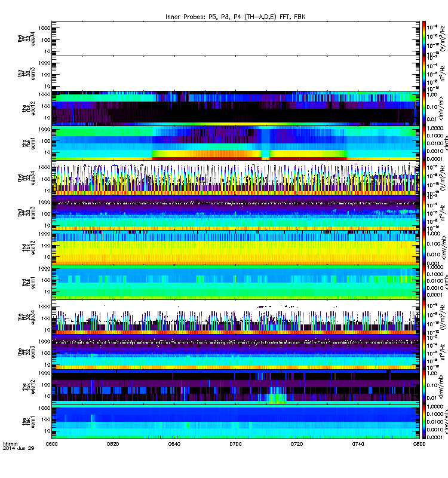
Task: Click the the fbk edc12 spectrogram panel
Action: pyautogui.click(x=235, y=387)
